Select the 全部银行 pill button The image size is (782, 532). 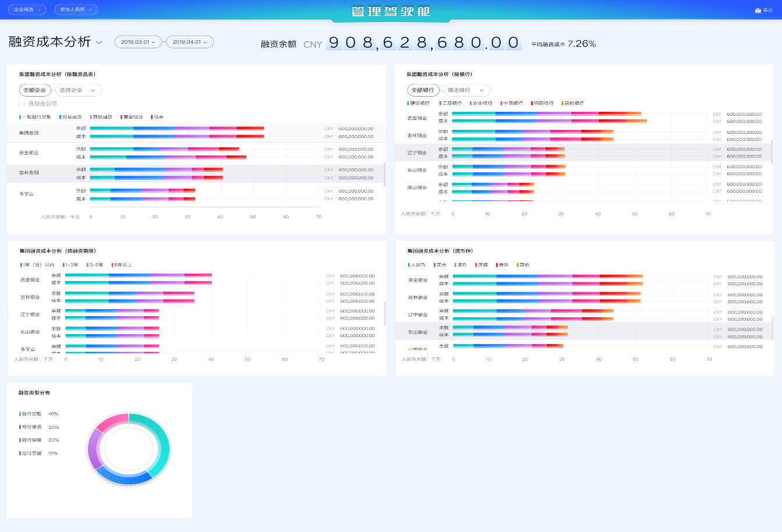[x=423, y=90]
